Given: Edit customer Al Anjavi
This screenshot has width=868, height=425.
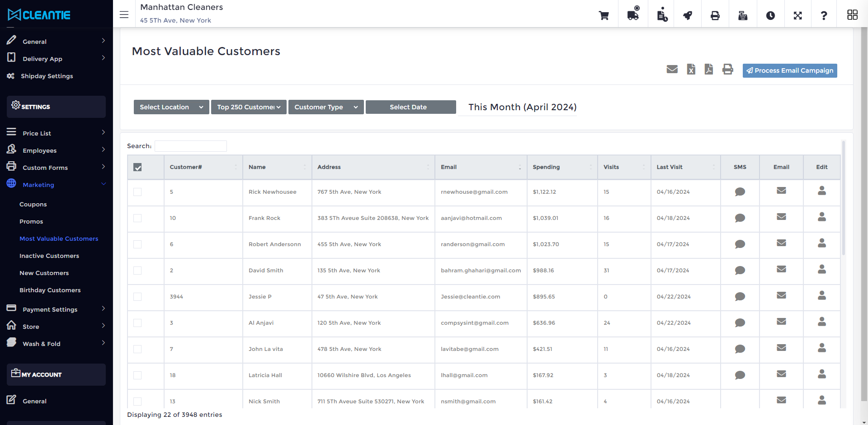Looking at the screenshot, I should [x=822, y=322].
